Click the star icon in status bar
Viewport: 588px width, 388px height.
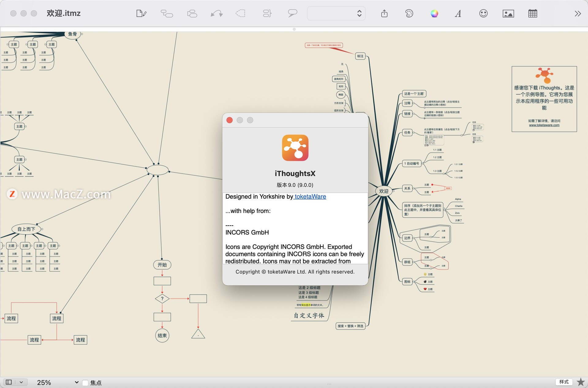(x=581, y=382)
